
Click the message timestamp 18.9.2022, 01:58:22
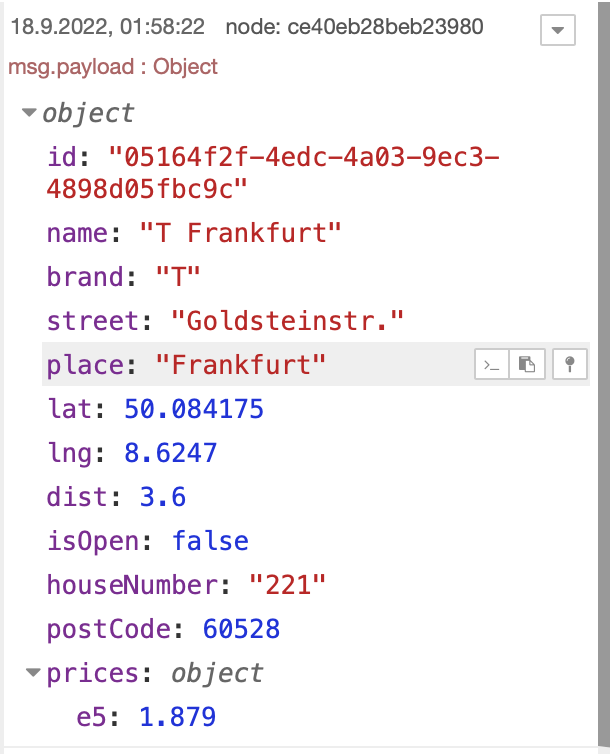coord(109,27)
